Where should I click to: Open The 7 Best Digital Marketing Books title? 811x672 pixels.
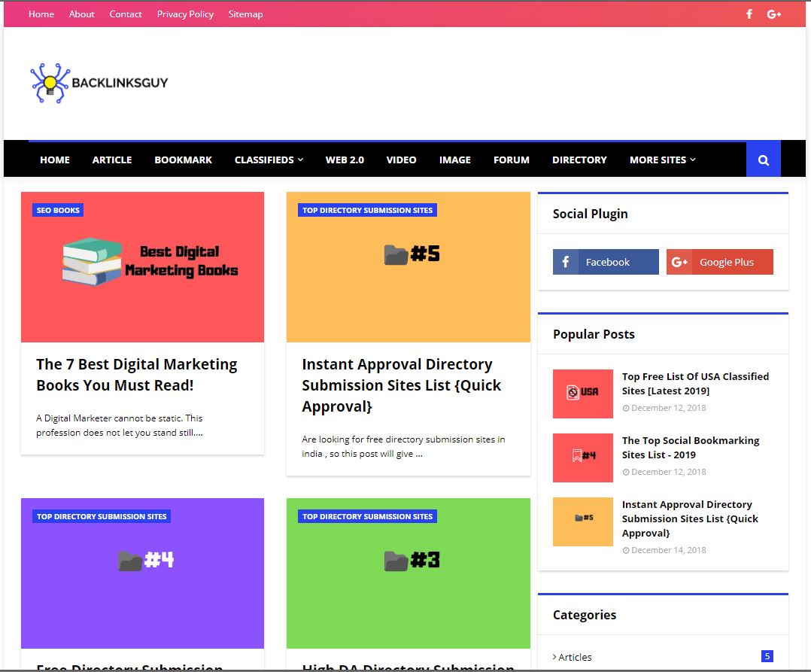click(137, 375)
